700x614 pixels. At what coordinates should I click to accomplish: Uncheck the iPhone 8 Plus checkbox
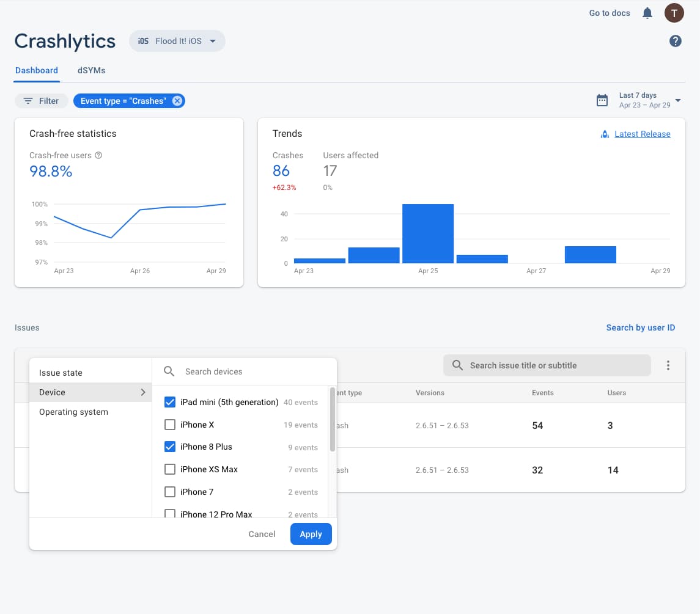coord(169,447)
